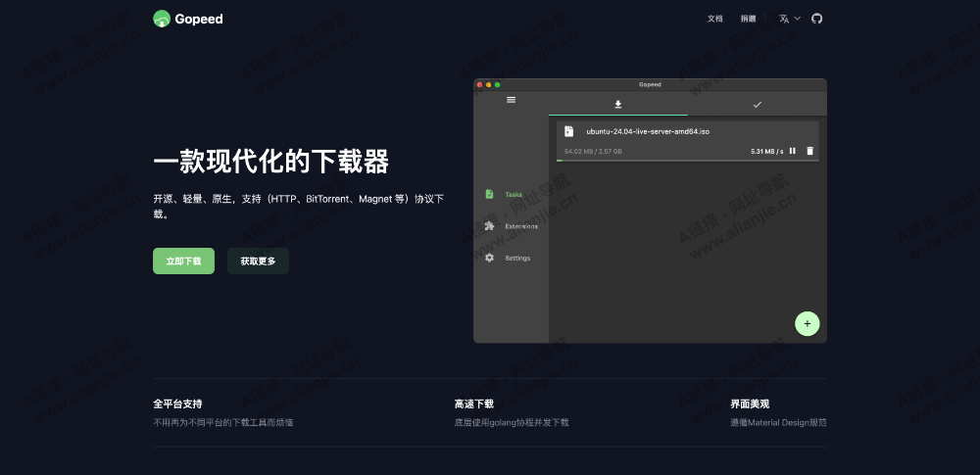Pause the ubuntu ISO download
The image size is (980, 475).
pyautogui.click(x=793, y=151)
